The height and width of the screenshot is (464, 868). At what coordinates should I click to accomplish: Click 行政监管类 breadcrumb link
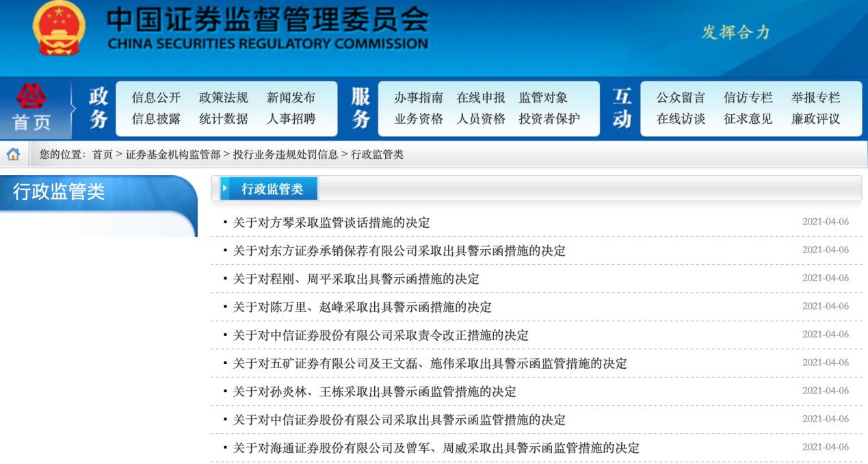pyautogui.click(x=378, y=155)
